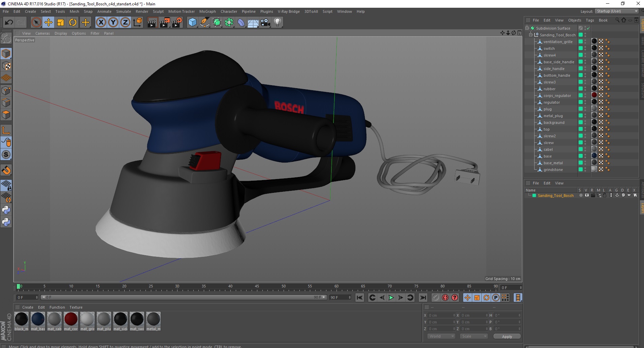Add a Subdivision Surface generator
The image size is (644, 348).
(217, 23)
